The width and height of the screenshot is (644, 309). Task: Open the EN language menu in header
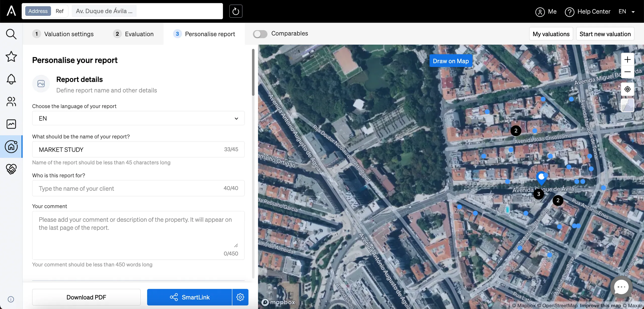626,12
